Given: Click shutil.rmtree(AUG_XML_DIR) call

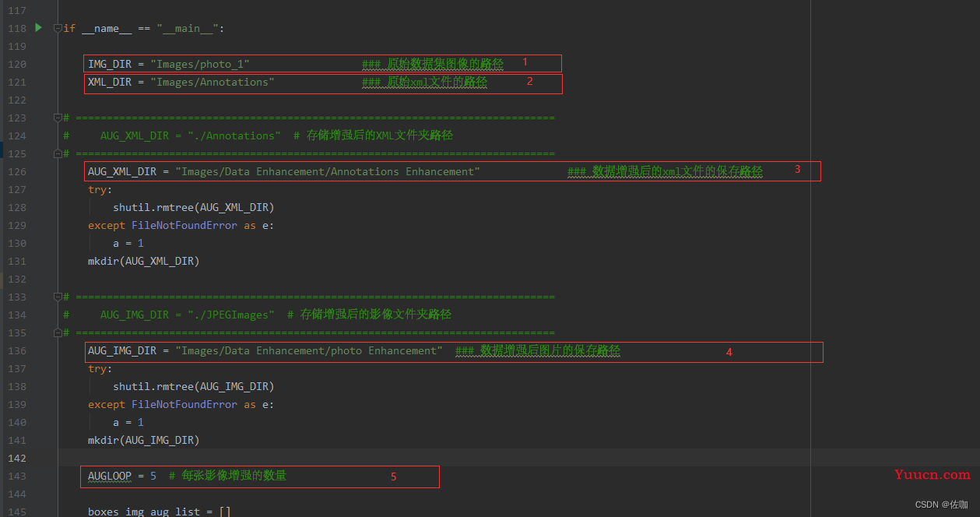Looking at the screenshot, I should coord(194,207).
